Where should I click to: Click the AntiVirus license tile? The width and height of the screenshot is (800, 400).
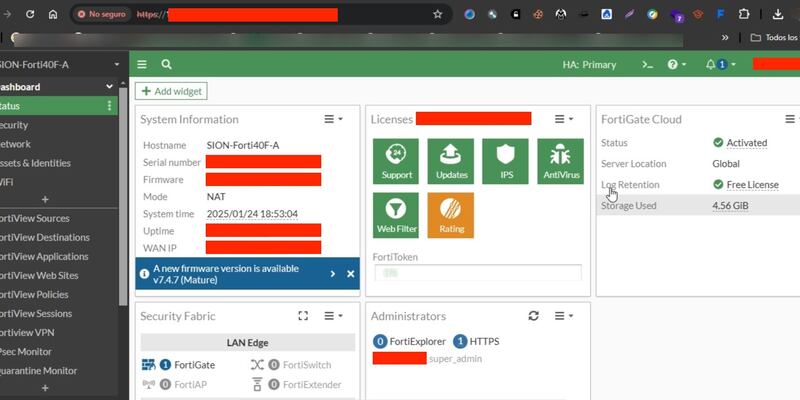561,161
